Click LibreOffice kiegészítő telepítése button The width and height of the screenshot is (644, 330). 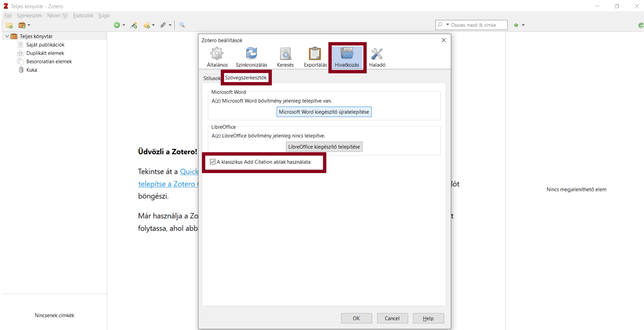coord(324,147)
